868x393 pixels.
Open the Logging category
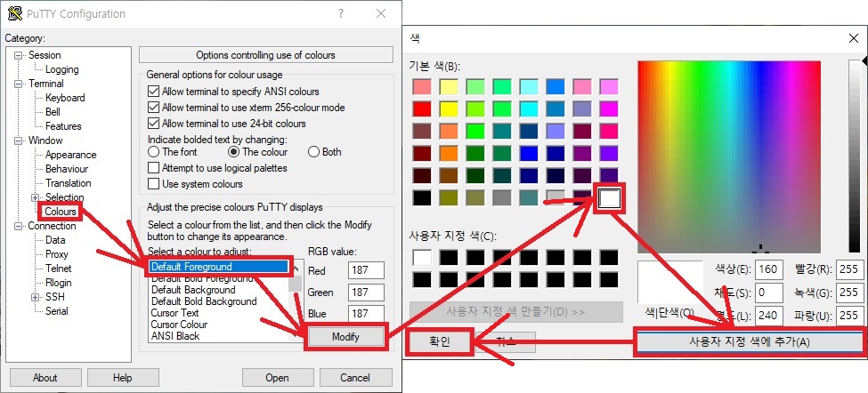click(x=62, y=69)
